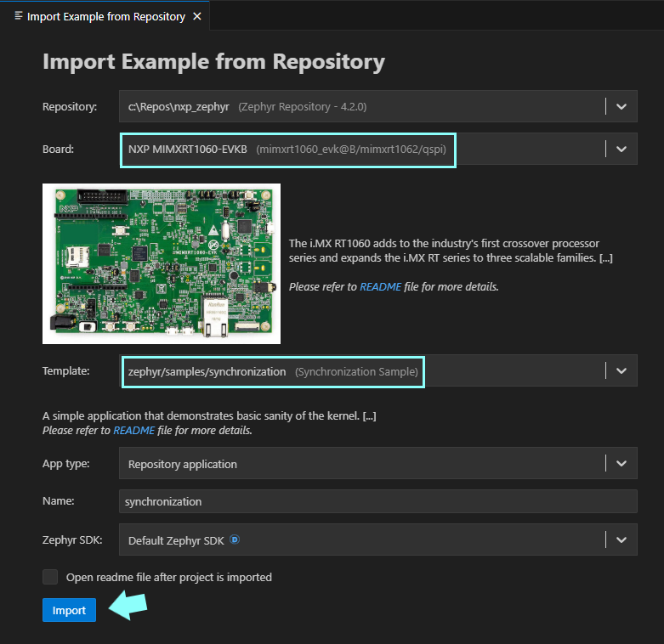Expand the i.MX RT1060 description ellipsis

(x=605, y=258)
